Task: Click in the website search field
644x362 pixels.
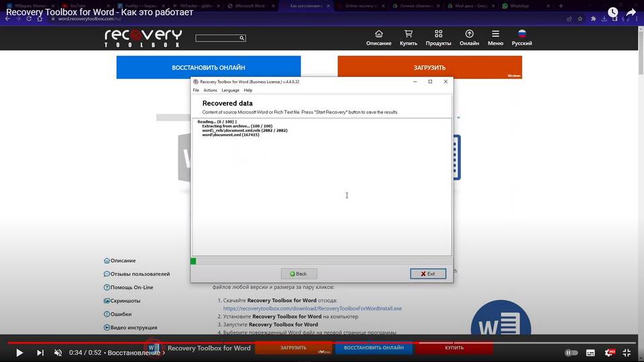Action: (x=217, y=38)
